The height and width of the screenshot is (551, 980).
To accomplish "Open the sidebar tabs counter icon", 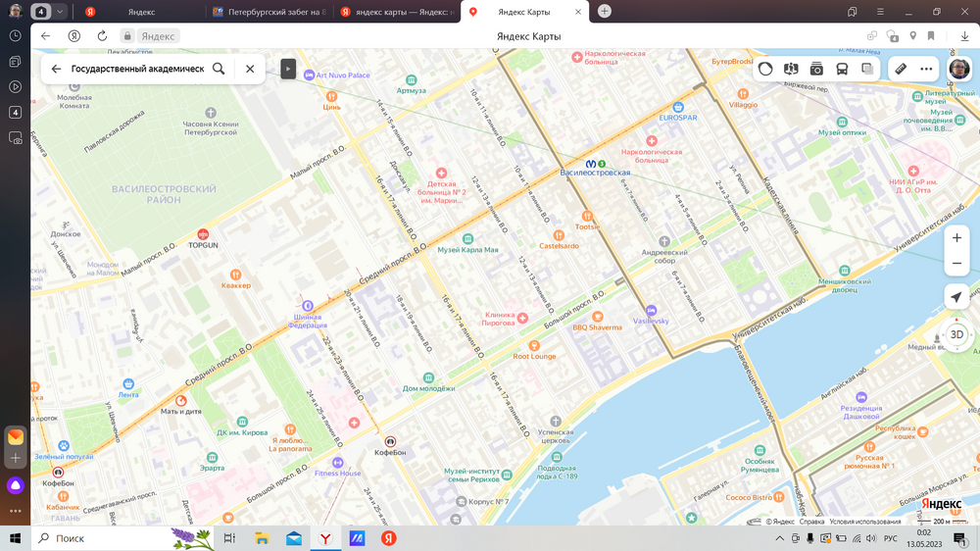I will pyautogui.click(x=15, y=113).
